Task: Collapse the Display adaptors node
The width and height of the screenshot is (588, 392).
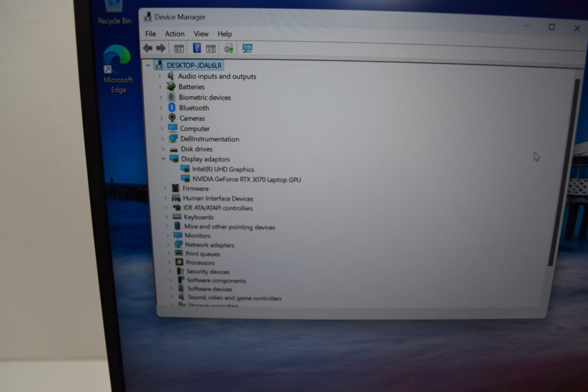Action: [163, 159]
